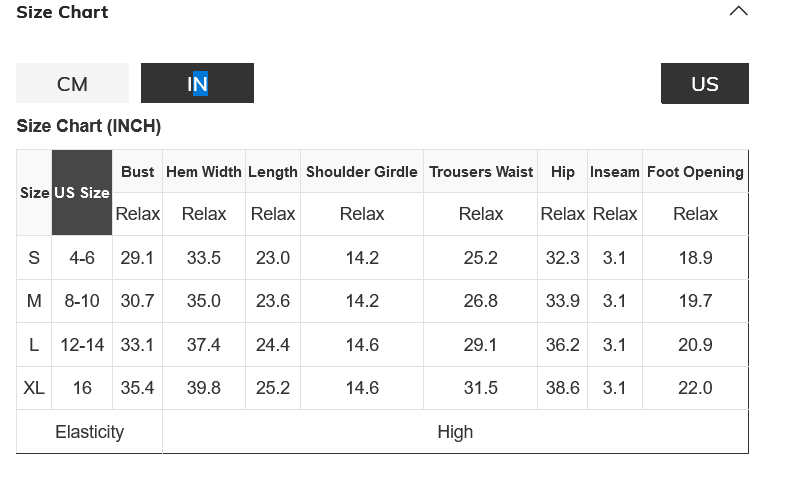Image resolution: width=793 pixels, height=477 pixels.
Task: Click the Length column header
Action: [x=273, y=172]
